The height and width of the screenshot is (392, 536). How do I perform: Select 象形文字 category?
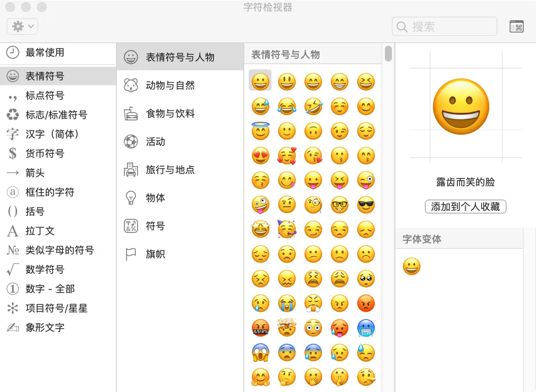(x=58, y=327)
